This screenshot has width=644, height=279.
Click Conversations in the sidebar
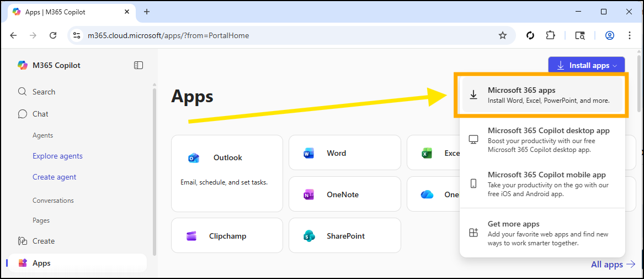53,201
